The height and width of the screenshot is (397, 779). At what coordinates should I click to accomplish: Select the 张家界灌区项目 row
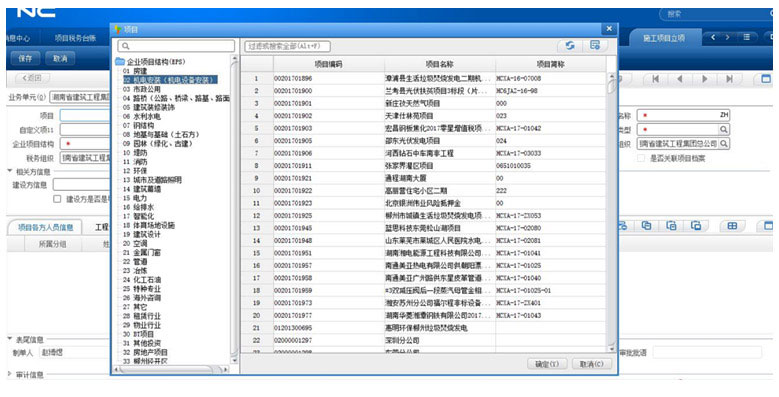click(x=423, y=165)
